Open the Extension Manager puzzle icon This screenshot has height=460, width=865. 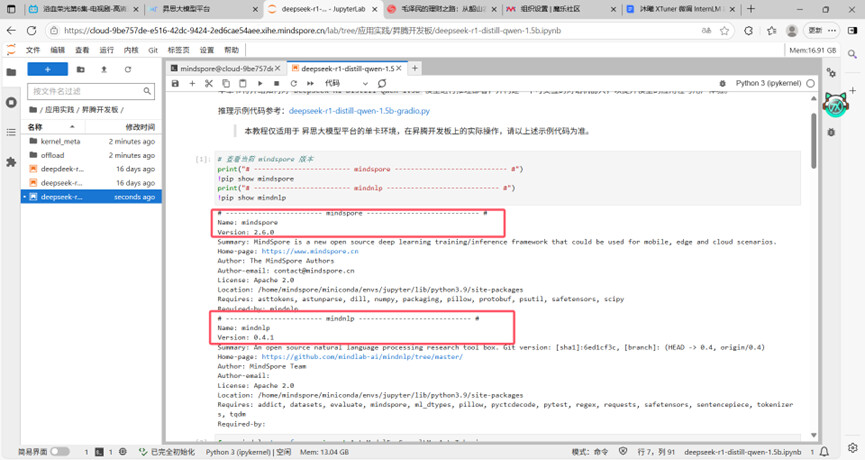pos(11,161)
